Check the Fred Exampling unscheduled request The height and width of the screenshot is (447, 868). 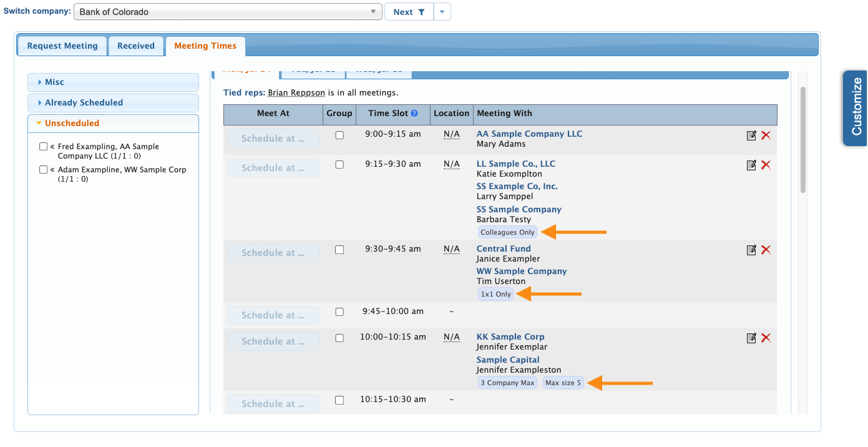coord(43,147)
